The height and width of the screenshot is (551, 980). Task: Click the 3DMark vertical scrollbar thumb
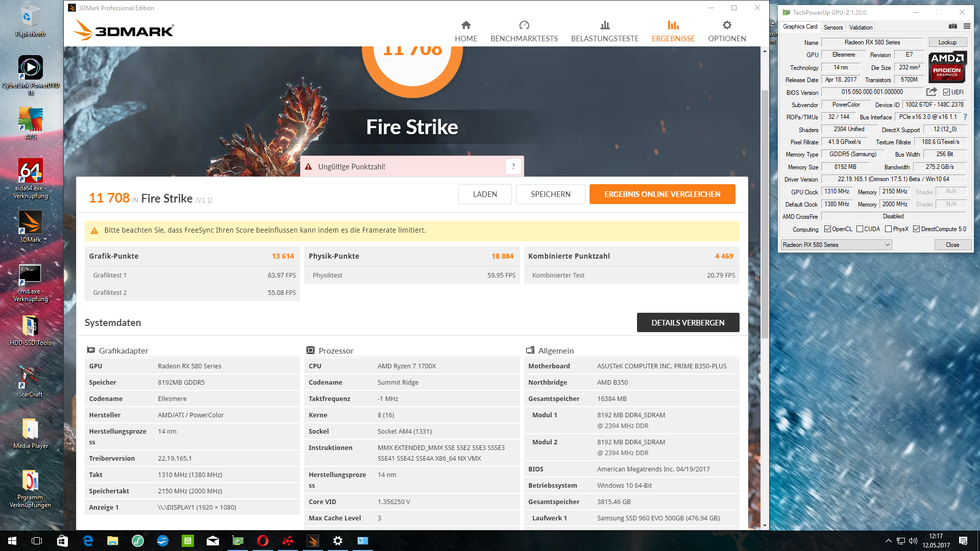tap(765, 214)
